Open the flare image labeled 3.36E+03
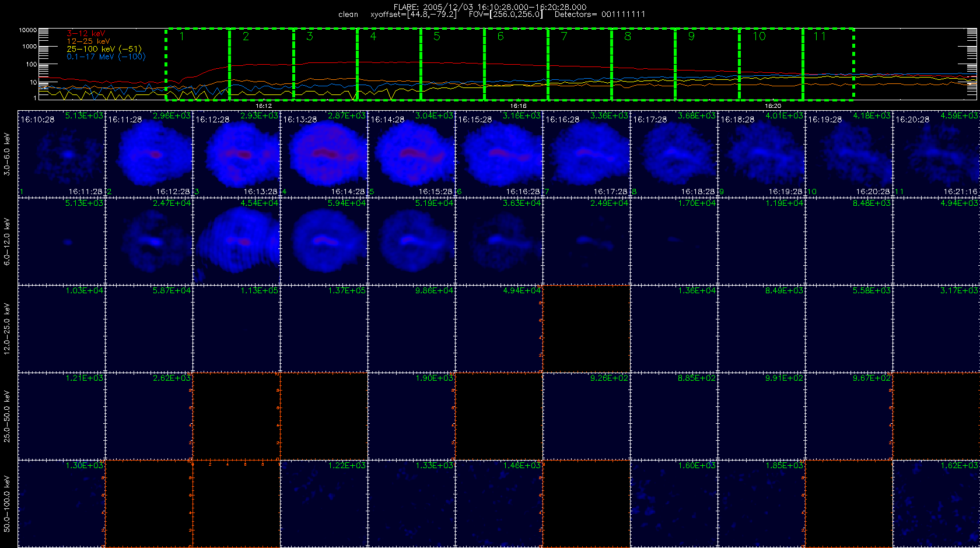The width and height of the screenshot is (980, 548). [586, 154]
